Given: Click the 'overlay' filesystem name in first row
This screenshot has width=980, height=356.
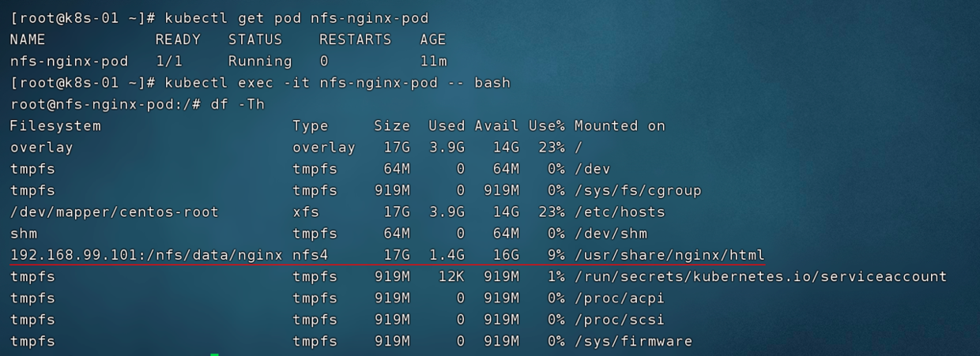Looking at the screenshot, I should (x=41, y=148).
